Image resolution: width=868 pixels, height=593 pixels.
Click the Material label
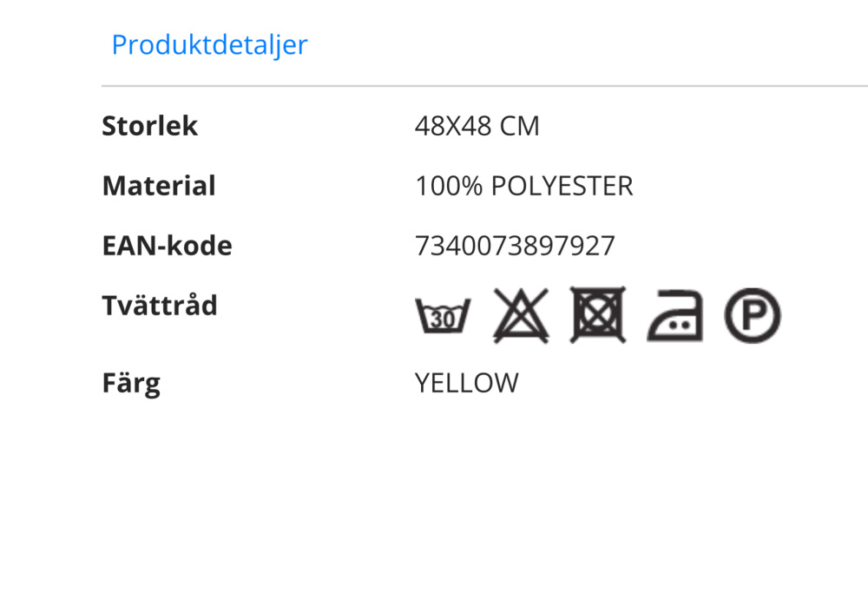click(159, 186)
